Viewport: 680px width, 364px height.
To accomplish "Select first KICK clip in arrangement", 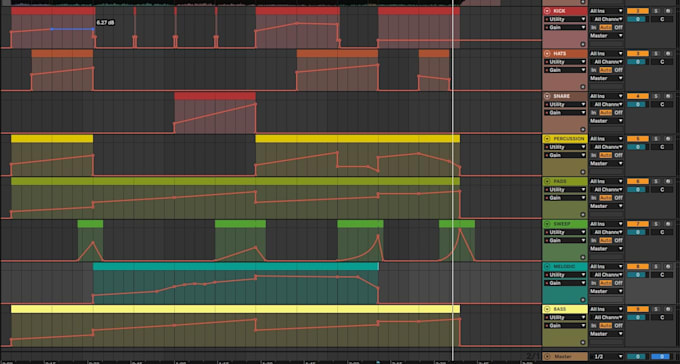I will point(53,11).
